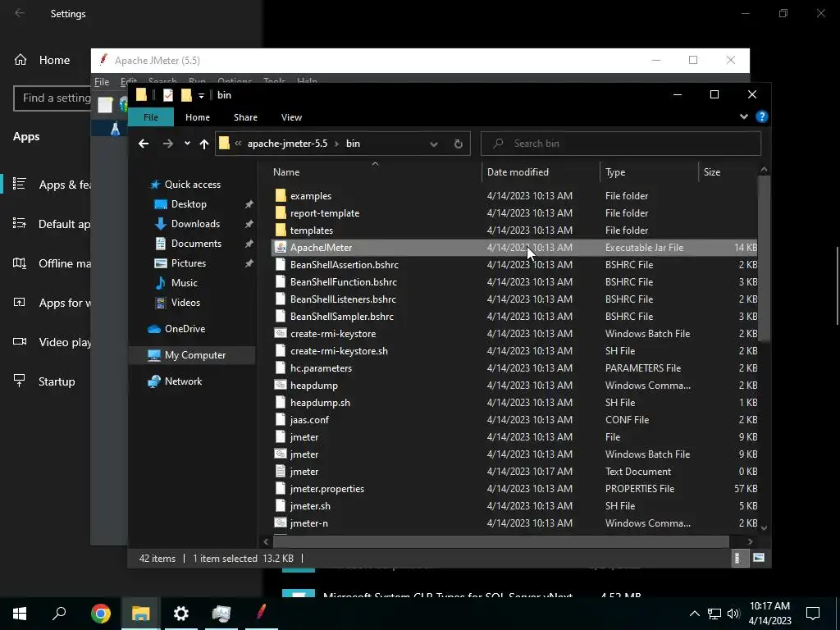Click the vertical scrollbar in file list
This screenshot has height=630, width=840.
[764, 258]
